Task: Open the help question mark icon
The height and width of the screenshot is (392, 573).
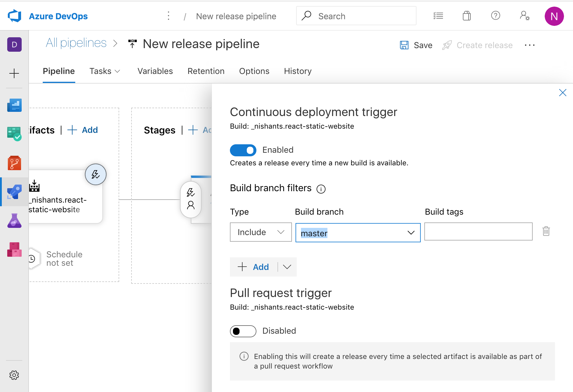Action: pos(495,15)
